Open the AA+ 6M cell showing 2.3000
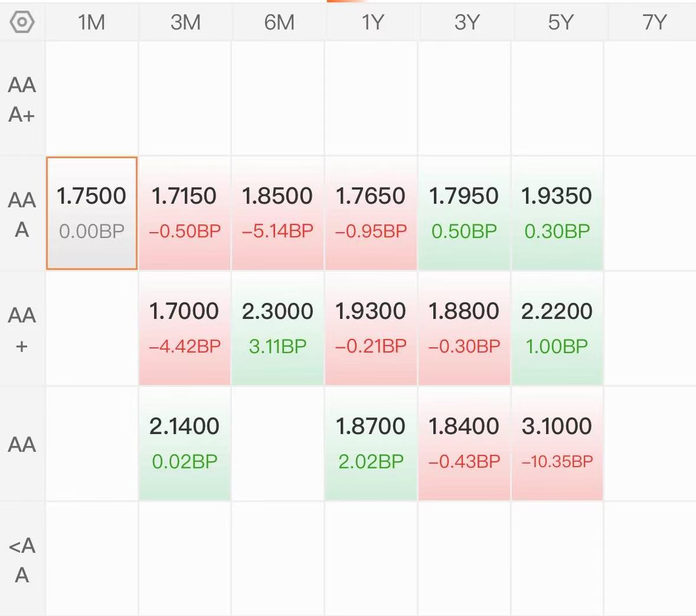 277,328
